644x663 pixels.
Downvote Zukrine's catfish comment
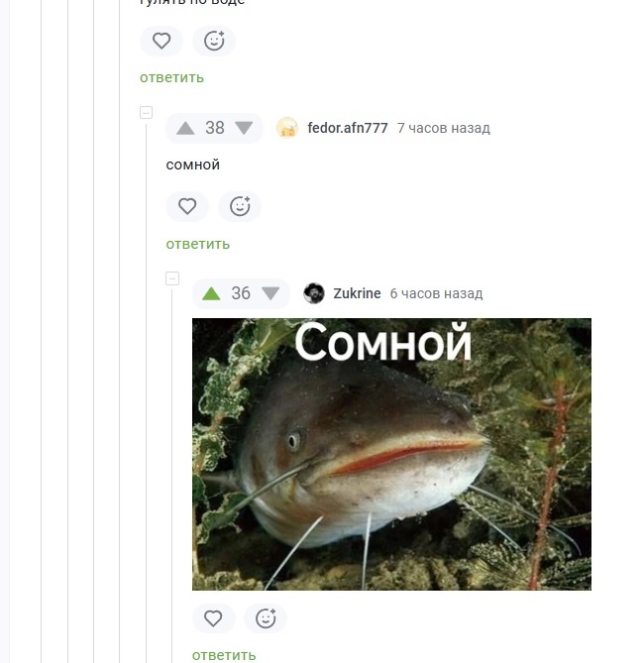[270, 293]
